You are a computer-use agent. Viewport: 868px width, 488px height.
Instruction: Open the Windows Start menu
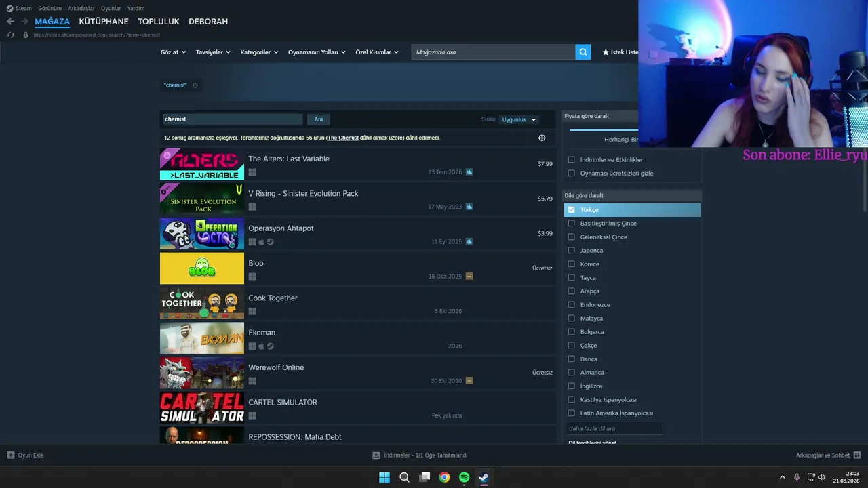pyautogui.click(x=384, y=477)
